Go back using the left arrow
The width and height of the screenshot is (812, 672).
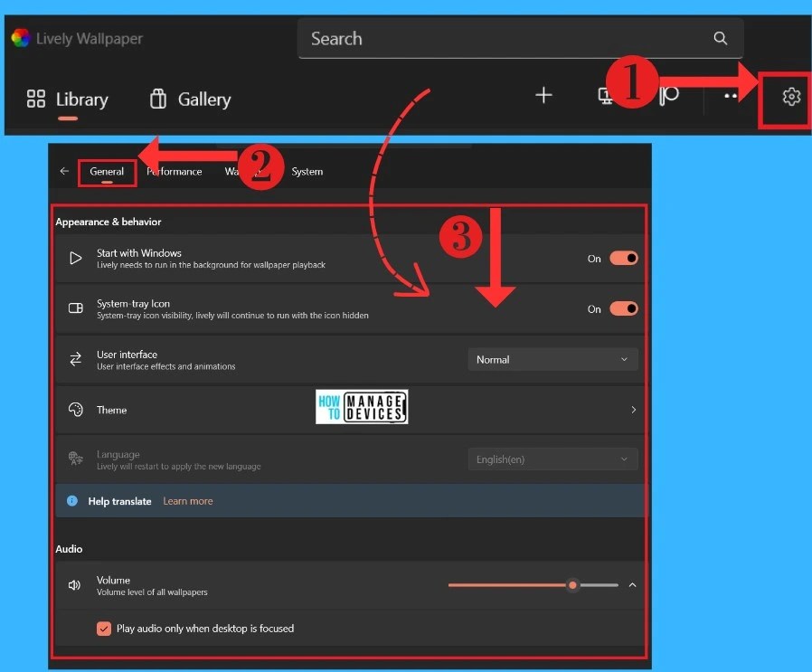coord(64,171)
